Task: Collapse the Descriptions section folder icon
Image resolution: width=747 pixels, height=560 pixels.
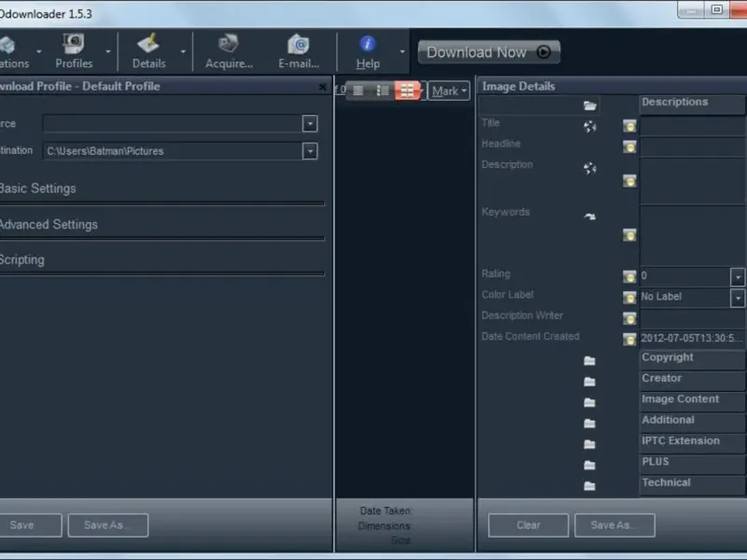Action: click(x=590, y=105)
